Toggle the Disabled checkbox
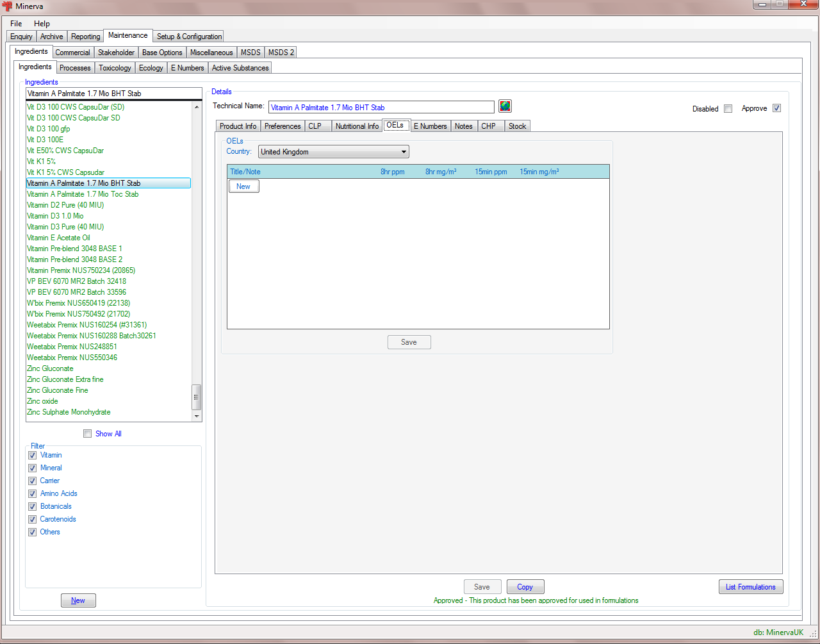This screenshot has width=820, height=644. click(728, 109)
